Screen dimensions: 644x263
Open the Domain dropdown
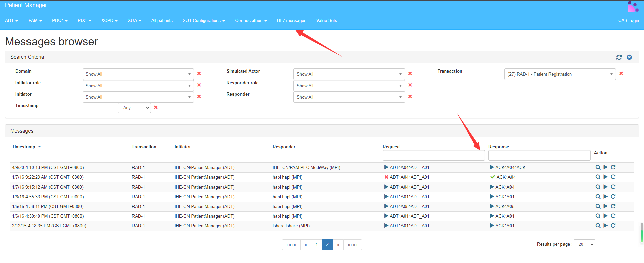tap(138, 74)
